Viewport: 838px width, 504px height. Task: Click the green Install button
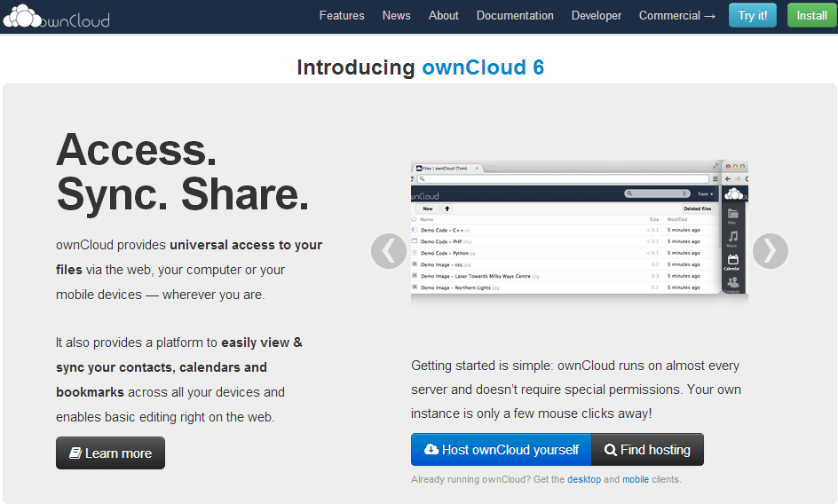point(811,15)
